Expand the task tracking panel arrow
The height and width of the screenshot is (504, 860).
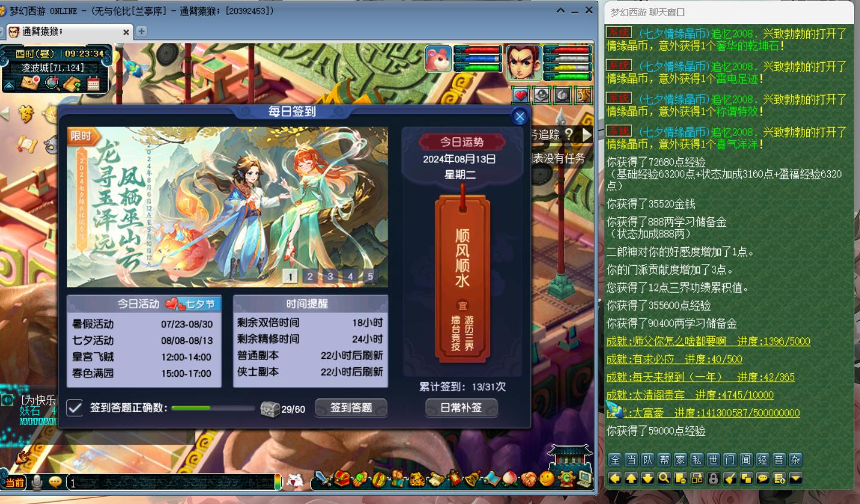(x=587, y=135)
